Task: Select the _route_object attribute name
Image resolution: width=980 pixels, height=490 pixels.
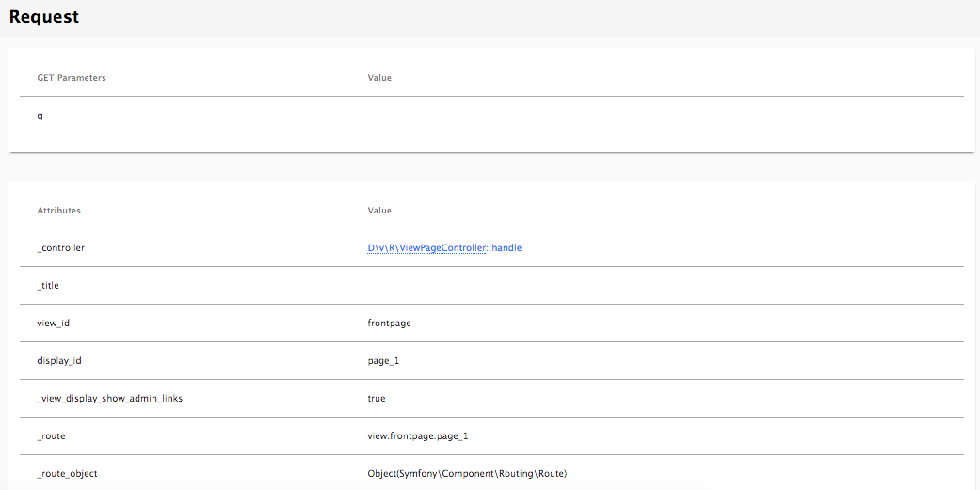Action: [68, 474]
